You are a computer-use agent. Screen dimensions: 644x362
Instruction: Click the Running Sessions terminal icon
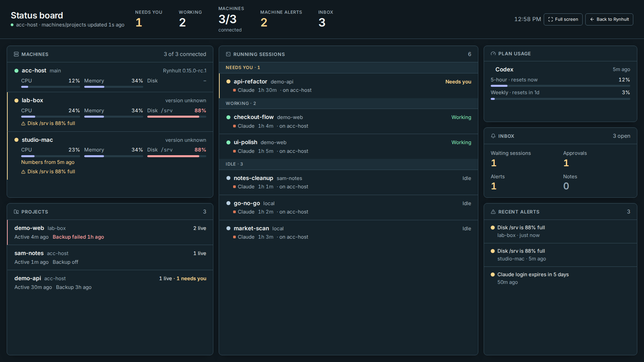(228, 54)
